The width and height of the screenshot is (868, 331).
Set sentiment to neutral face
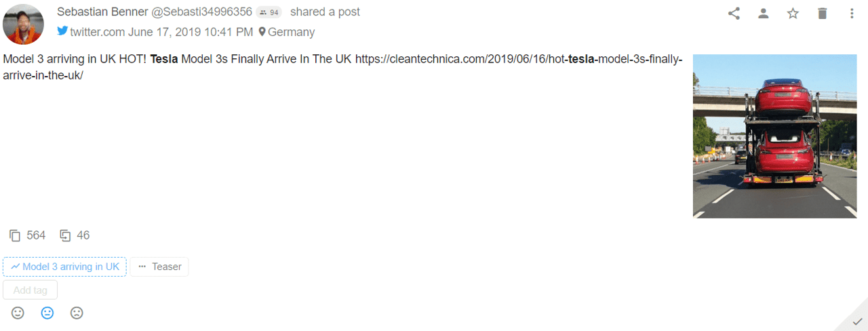coord(47,313)
